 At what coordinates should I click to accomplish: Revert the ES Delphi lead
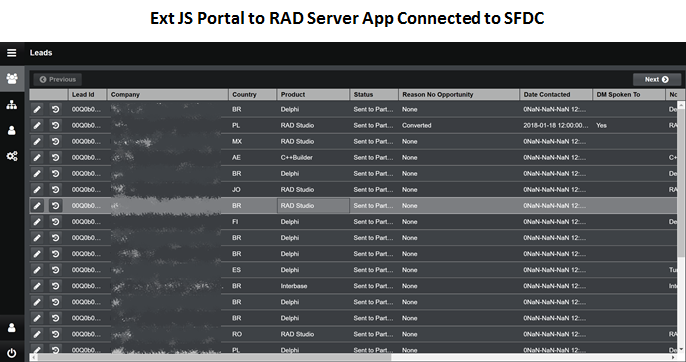coord(56,270)
